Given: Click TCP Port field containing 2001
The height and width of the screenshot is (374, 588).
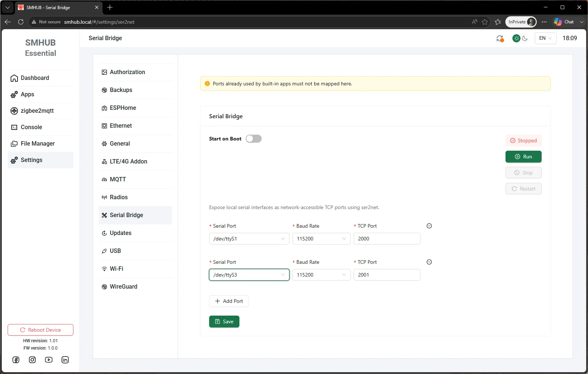Looking at the screenshot, I should pos(387,275).
